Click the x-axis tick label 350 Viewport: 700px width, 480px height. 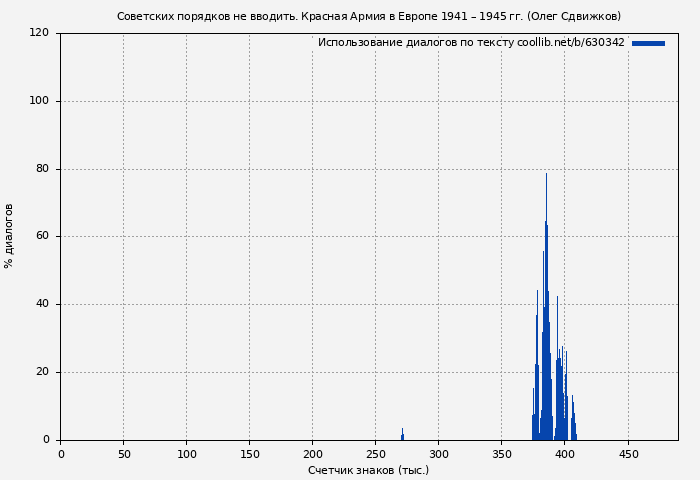[x=502, y=454]
